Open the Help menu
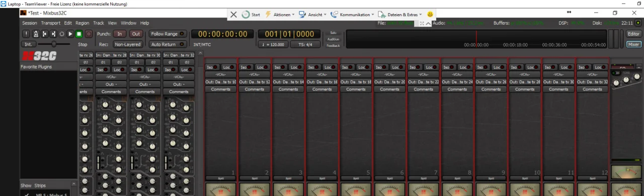The width and height of the screenshot is (644, 196). click(145, 23)
